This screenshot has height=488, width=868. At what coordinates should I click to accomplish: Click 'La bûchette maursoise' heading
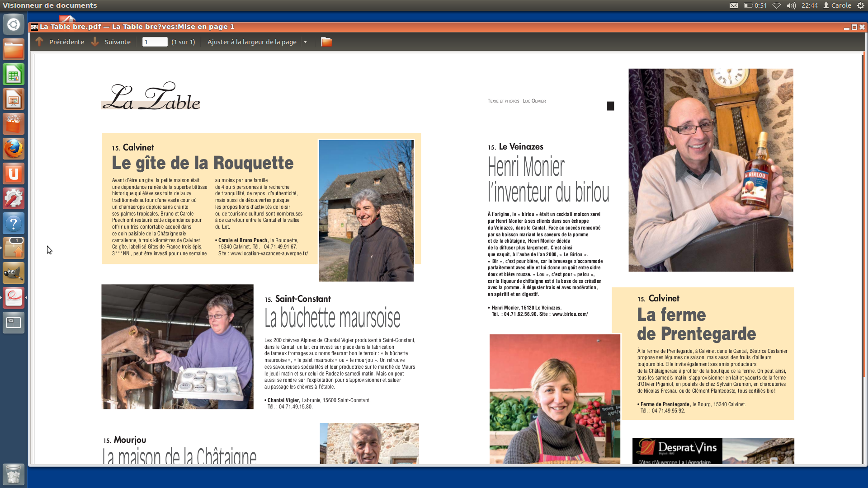pyautogui.click(x=332, y=318)
